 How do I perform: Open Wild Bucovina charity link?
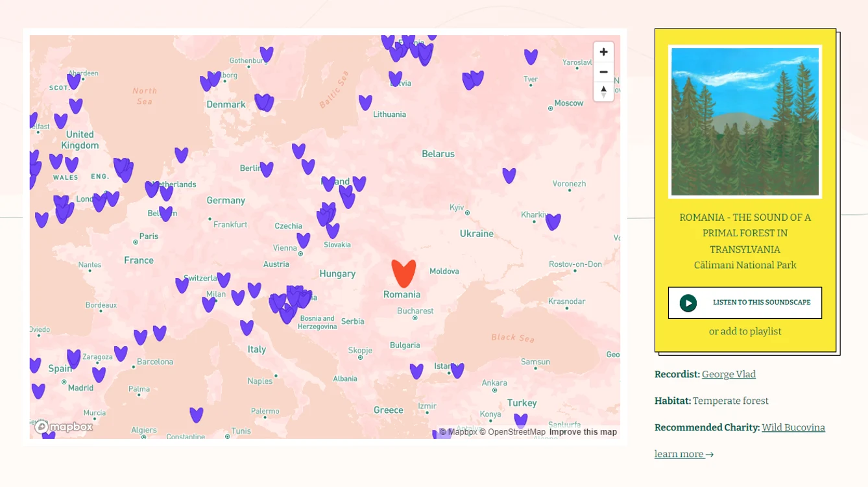coord(793,427)
